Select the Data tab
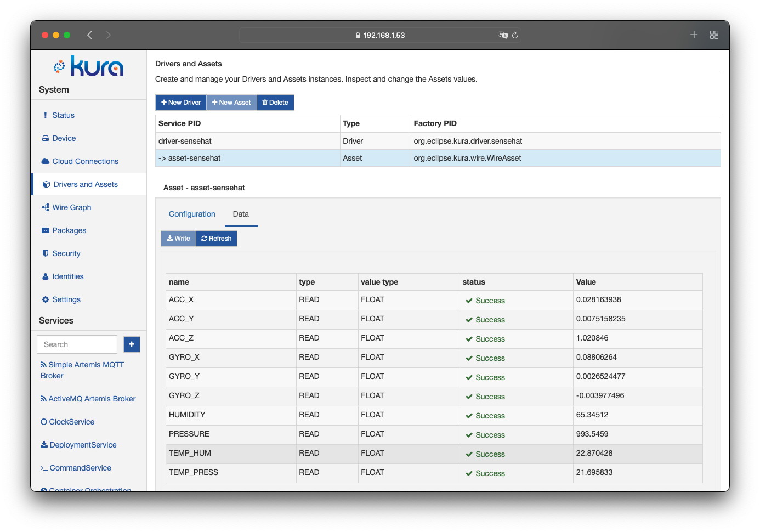The image size is (760, 532). pos(241,214)
